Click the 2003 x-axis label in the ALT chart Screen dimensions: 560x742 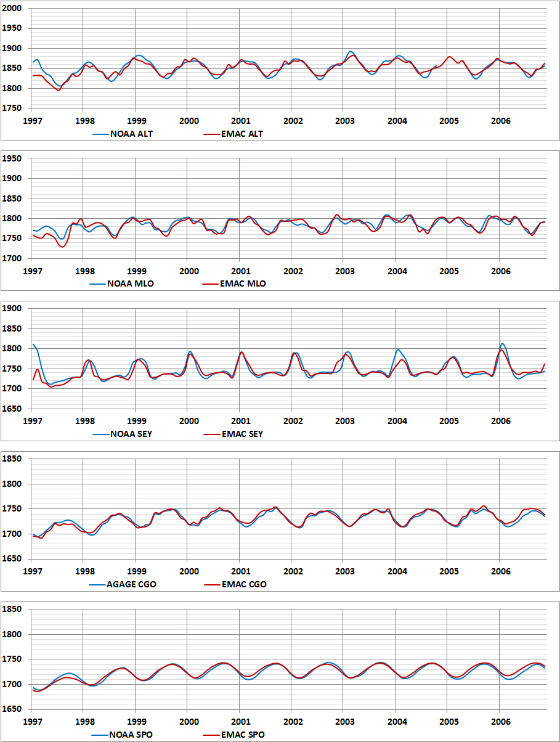point(345,121)
